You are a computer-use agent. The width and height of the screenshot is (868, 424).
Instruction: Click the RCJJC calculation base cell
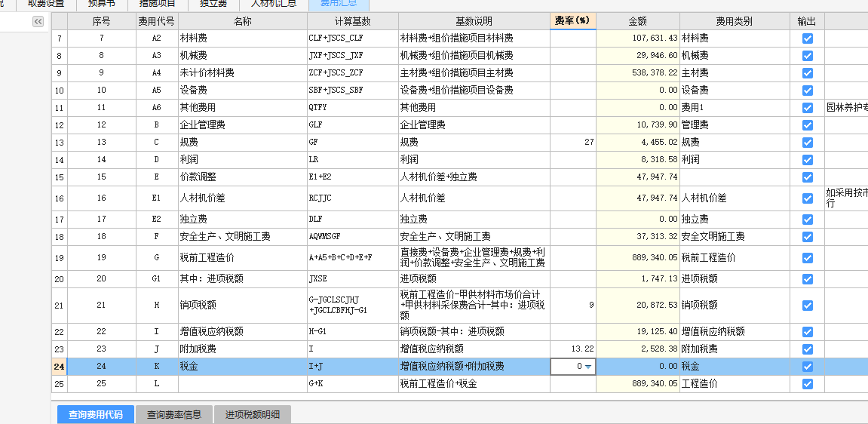tap(353, 198)
